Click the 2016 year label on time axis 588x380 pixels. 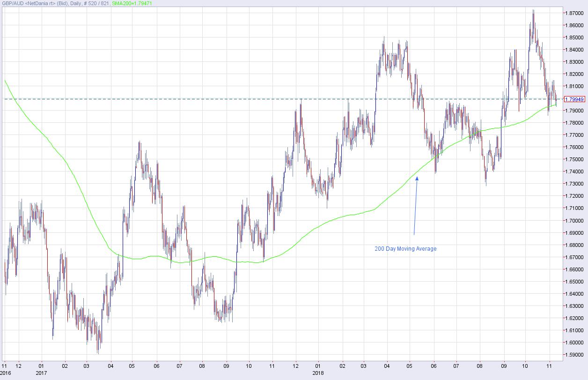tap(6, 373)
